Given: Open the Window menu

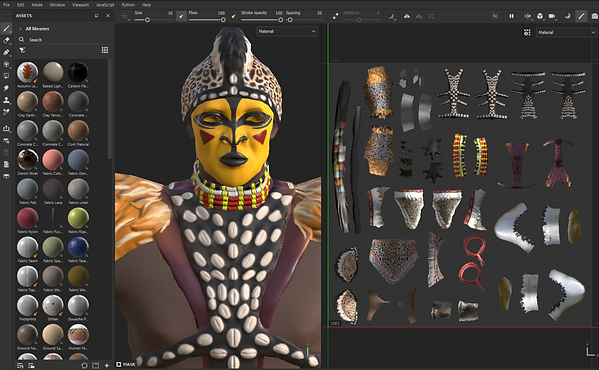Looking at the screenshot, I should 57,5.
